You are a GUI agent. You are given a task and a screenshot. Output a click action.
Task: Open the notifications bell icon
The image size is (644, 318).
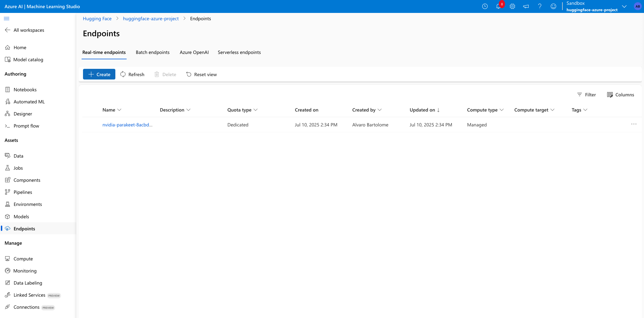coord(498,6)
